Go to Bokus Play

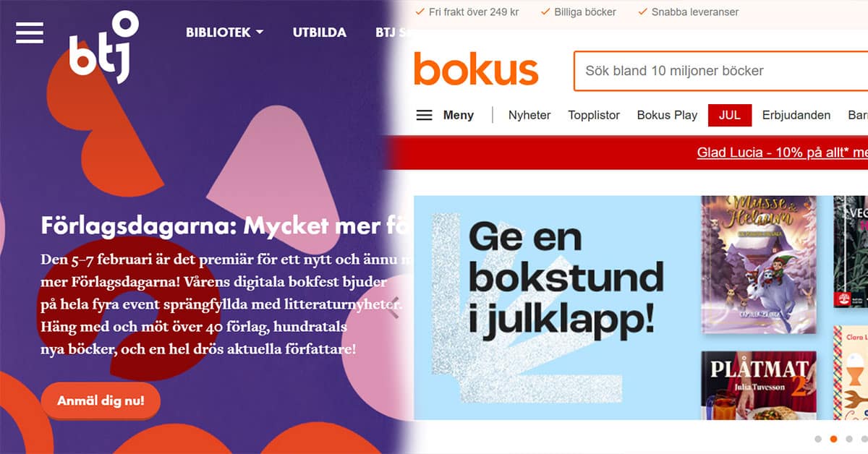tap(667, 115)
